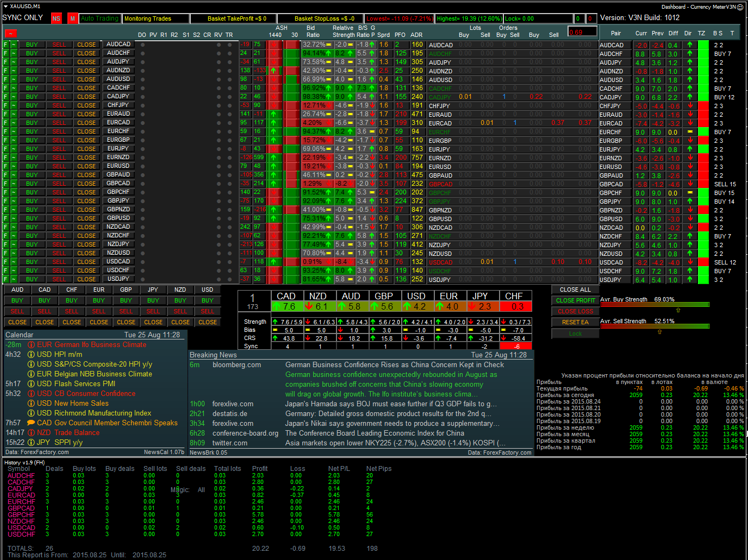Screen dimensions: 748x560
Task: Select the AUD currency basket tab
Action: point(17,290)
